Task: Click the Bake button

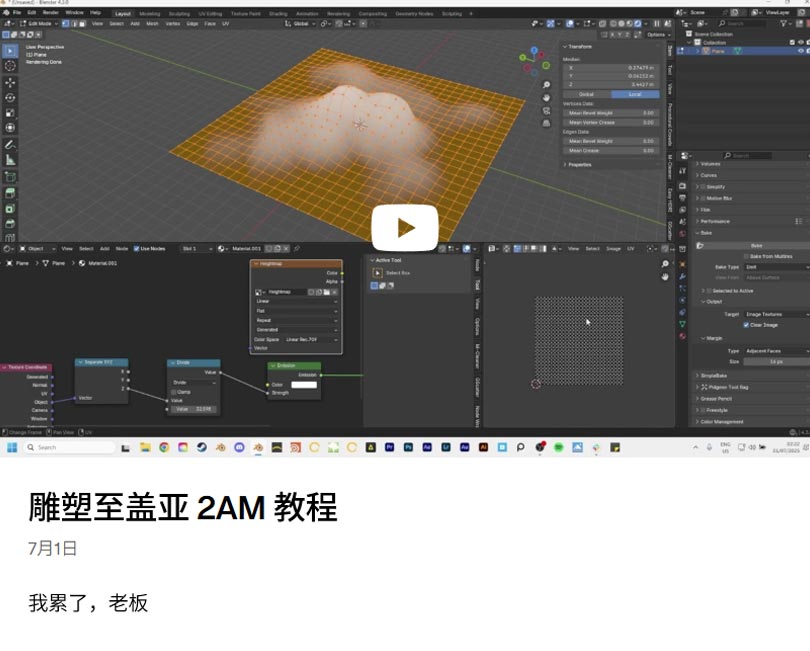Action: click(x=756, y=245)
